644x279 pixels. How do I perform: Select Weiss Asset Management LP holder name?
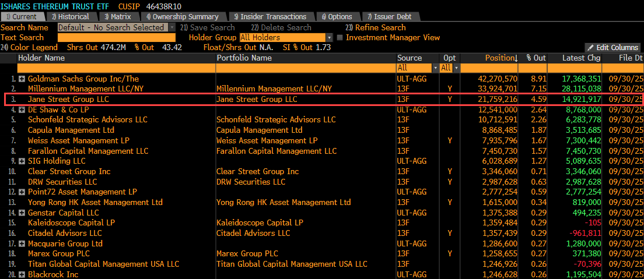pyautogui.click(x=78, y=140)
